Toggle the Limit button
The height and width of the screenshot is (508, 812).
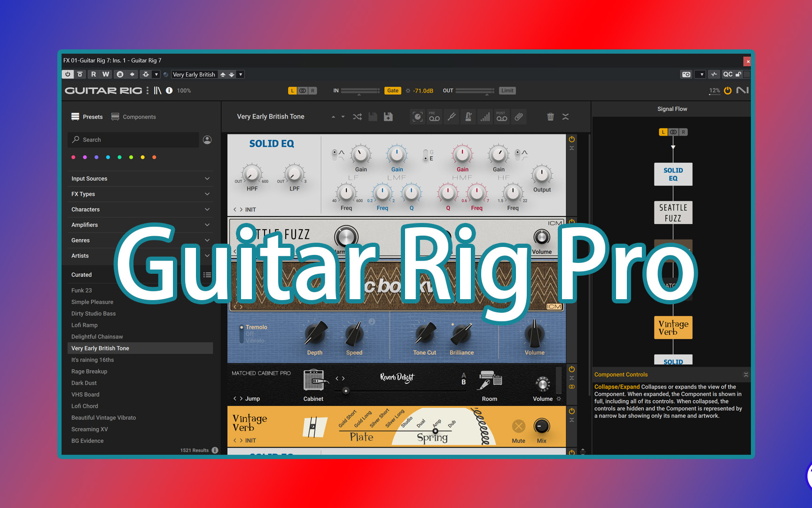[507, 91]
